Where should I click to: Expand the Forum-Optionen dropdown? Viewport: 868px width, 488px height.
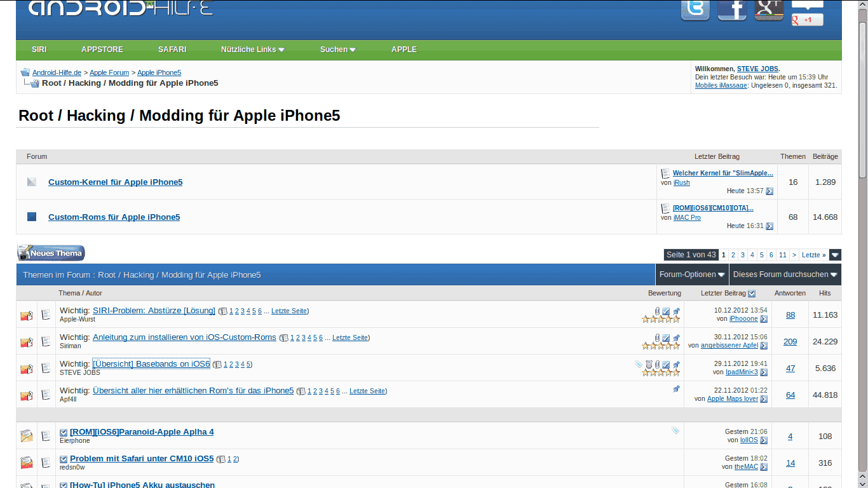pyautogui.click(x=692, y=274)
